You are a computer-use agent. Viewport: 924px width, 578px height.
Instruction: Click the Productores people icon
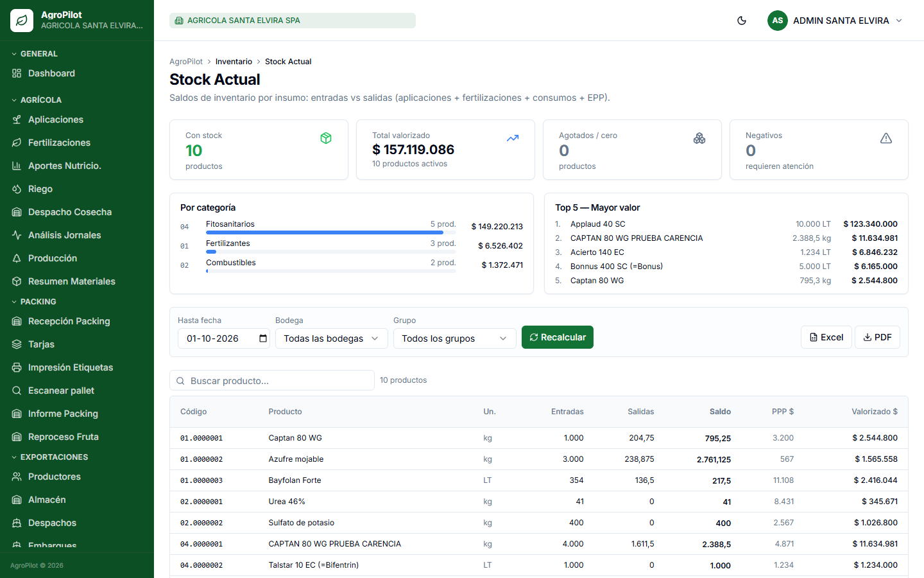(17, 477)
